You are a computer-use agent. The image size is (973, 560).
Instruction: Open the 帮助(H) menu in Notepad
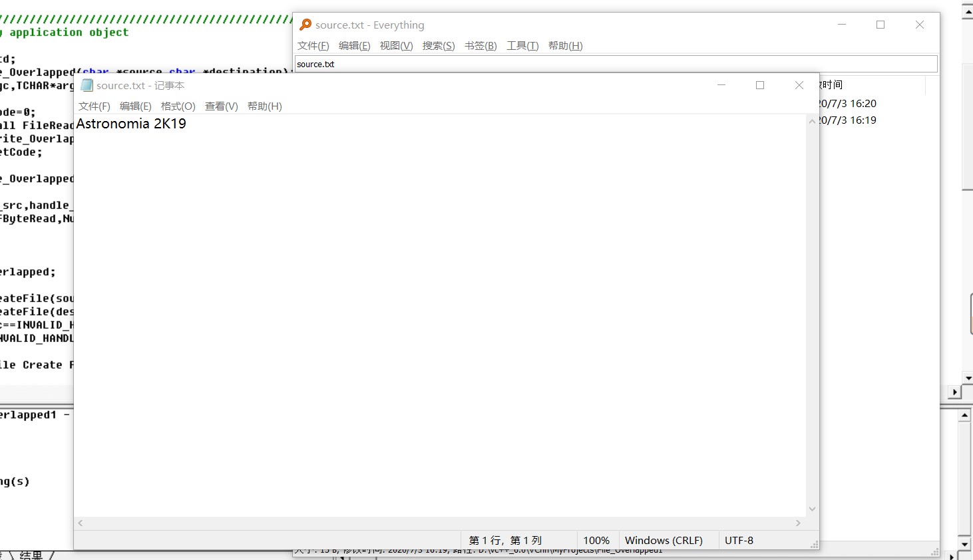pos(265,106)
